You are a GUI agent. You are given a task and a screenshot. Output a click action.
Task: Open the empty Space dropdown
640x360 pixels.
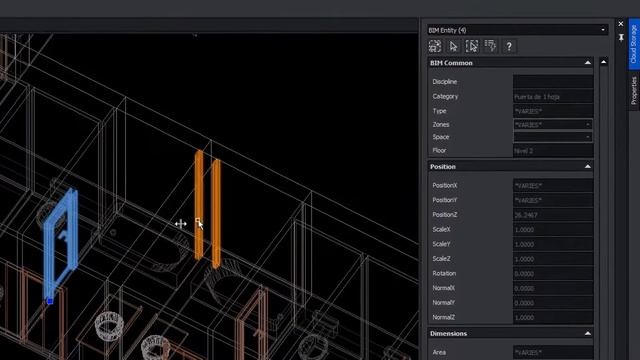pos(553,137)
